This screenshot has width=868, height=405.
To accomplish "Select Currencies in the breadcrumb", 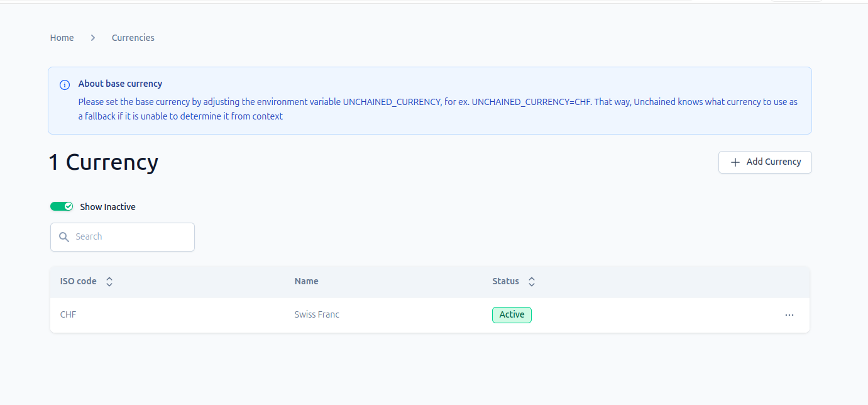I will pyautogui.click(x=133, y=38).
